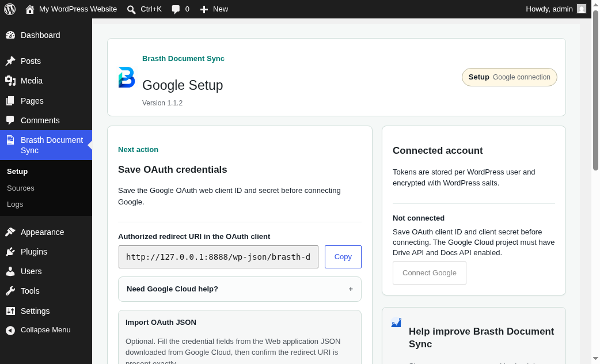
Task: Open the Settings menu
Action: click(46, 311)
